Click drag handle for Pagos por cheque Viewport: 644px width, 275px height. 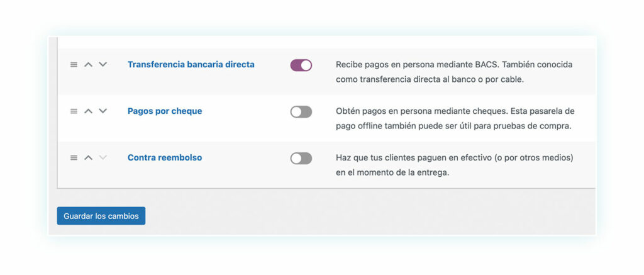pyautogui.click(x=74, y=111)
